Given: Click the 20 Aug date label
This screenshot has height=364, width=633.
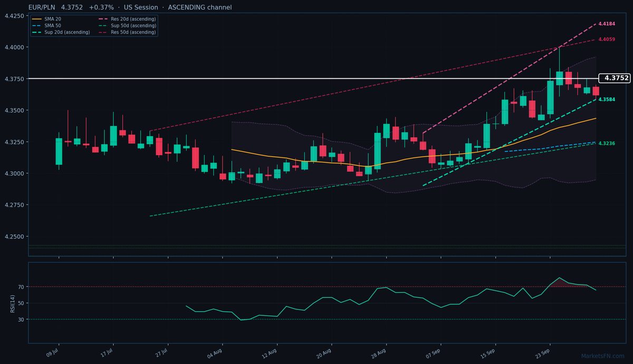Looking at the screenshot, I should point(324,353).
